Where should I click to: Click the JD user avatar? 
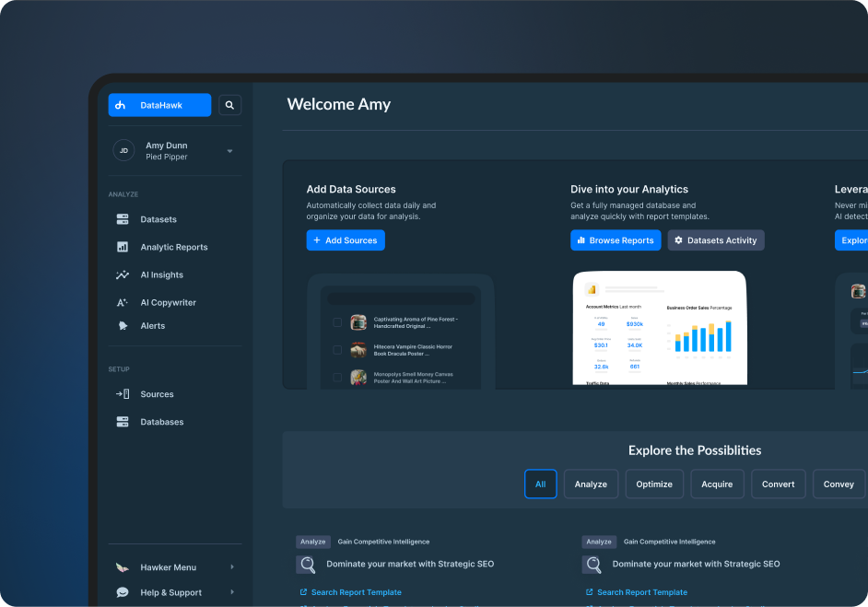click(x=123, y=150)
